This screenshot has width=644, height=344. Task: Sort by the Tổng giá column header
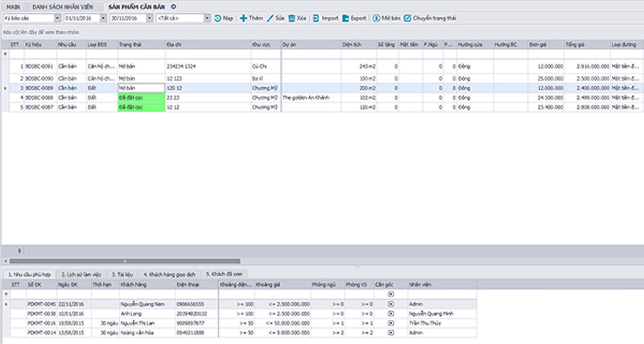point(587,44)
